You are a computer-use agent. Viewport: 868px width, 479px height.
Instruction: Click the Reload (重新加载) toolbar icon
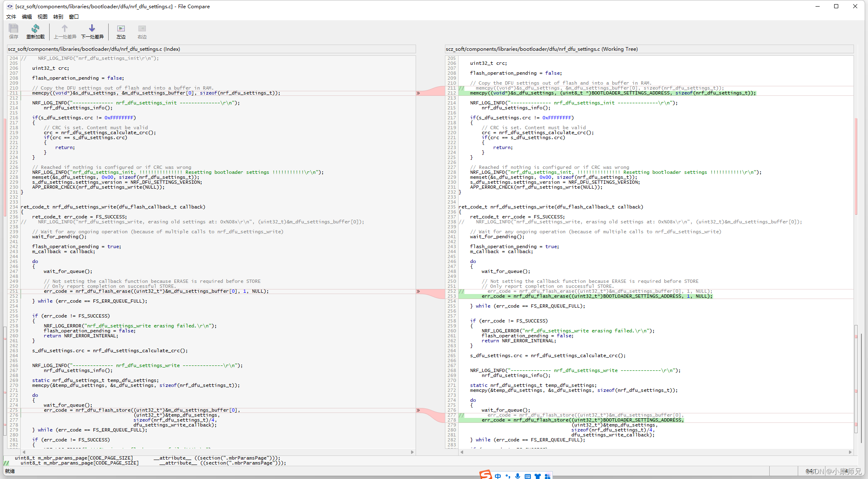pyautogui.click(x=35, y=31)
